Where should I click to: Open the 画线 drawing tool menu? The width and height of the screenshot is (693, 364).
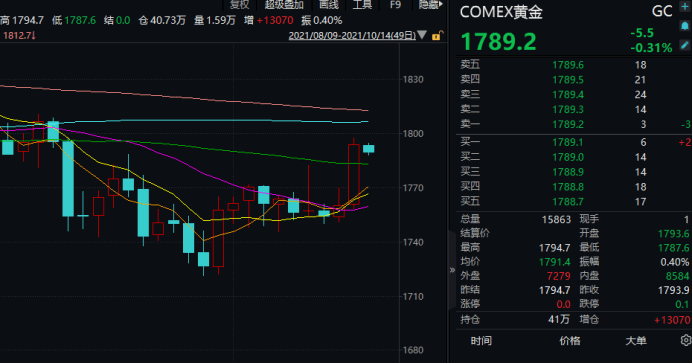[x=329, y=5]
